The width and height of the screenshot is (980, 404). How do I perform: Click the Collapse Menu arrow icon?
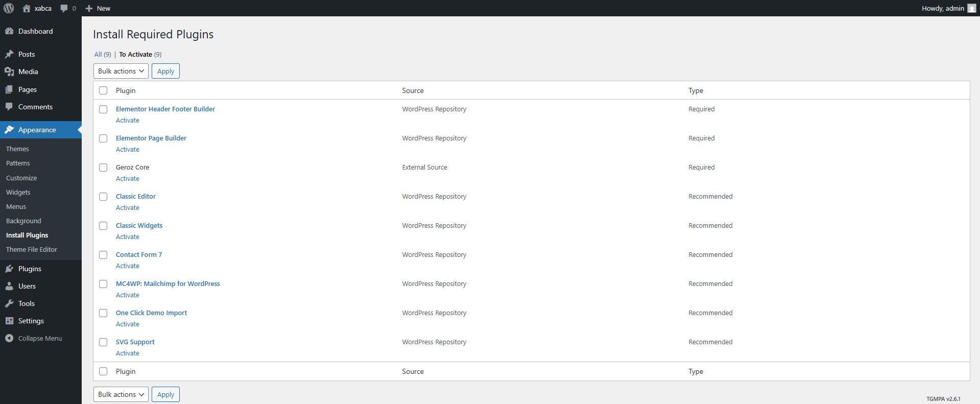[x=9, y=338]
